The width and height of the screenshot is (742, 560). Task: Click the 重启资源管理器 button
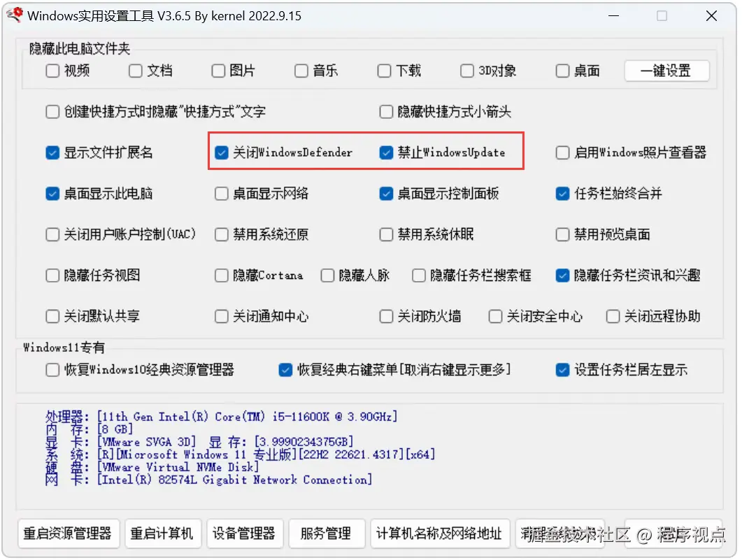(x=68, y=533)
